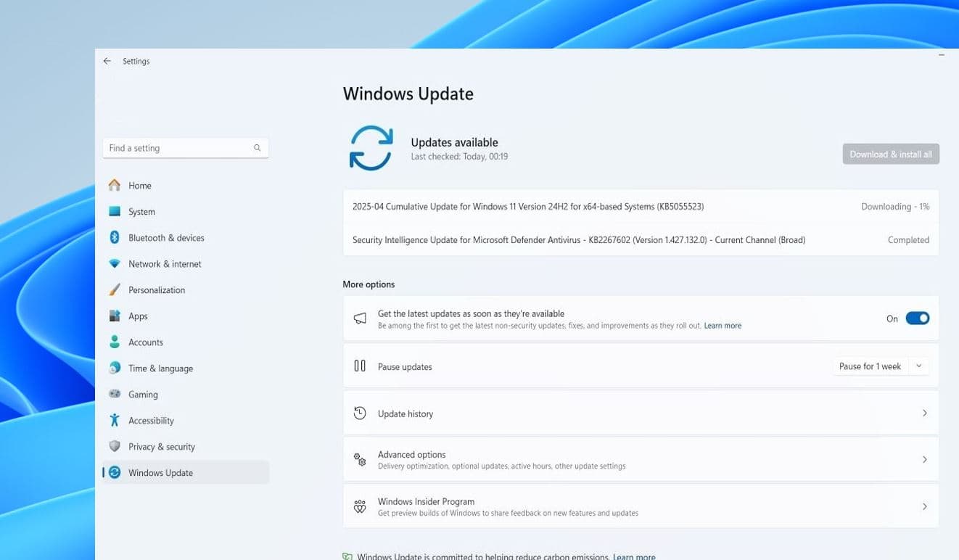
Task: Open Learn more link about latest updates
Action: (x=723, y=326)
